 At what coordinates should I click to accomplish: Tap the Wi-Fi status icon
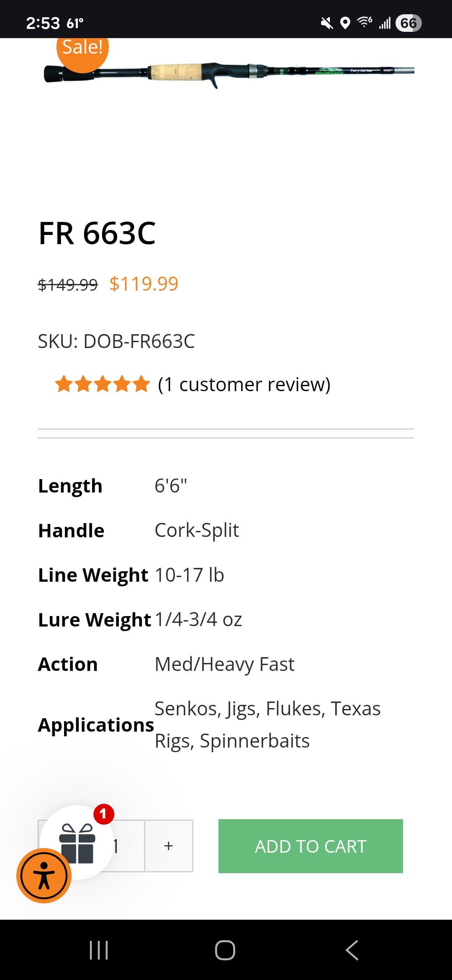[365, 22]
